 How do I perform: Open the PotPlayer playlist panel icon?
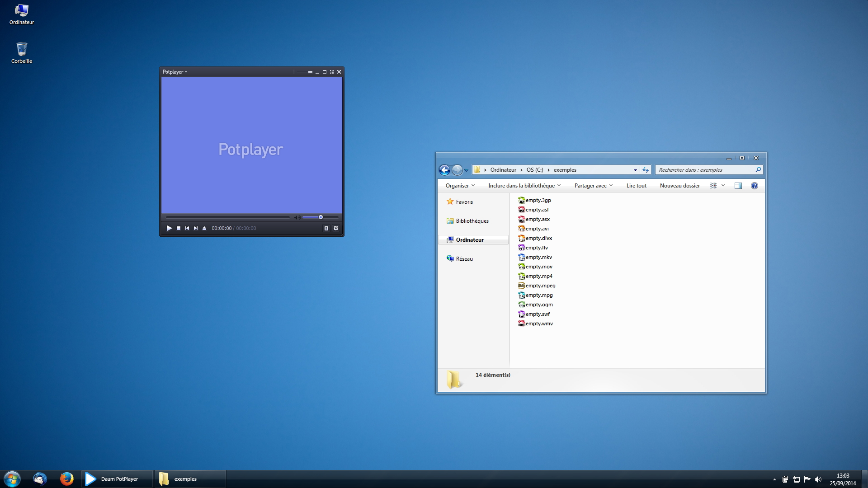(326, 228)
